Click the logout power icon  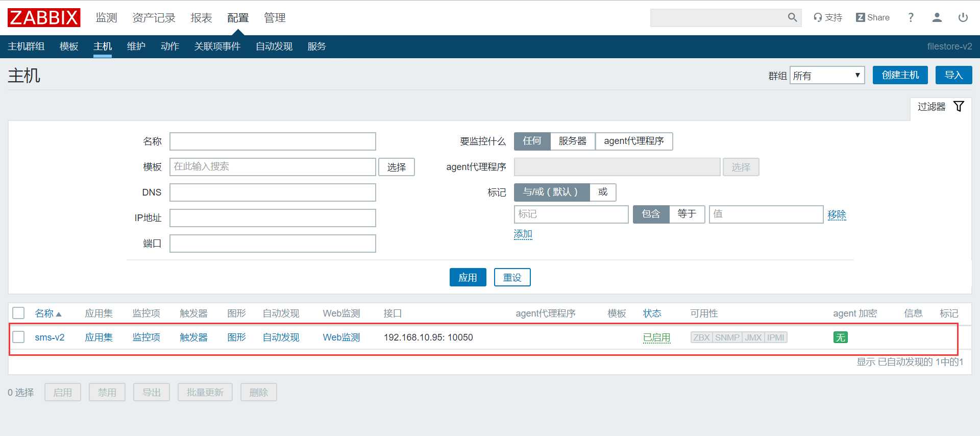click(963, 18)
